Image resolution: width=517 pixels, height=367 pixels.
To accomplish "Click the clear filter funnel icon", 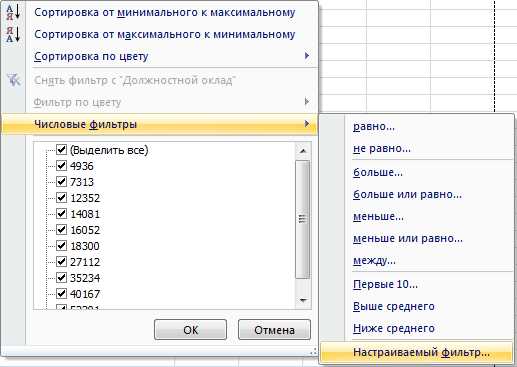I will point(14,80).
